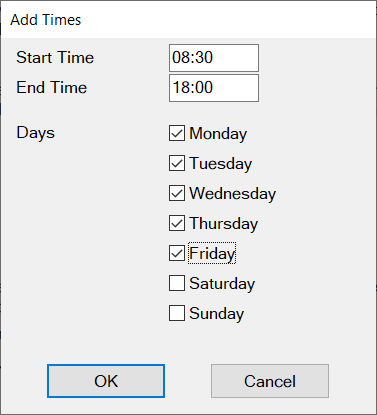Tick the Sunday checkbox
This screenshot has height=415, width=377.
(x=177, y=313)
